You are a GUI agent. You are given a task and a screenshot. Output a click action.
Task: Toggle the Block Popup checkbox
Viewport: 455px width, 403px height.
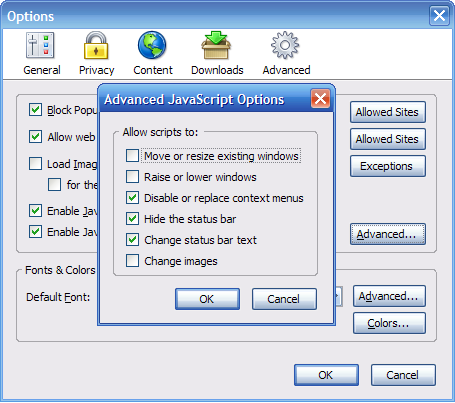(35, 110)
